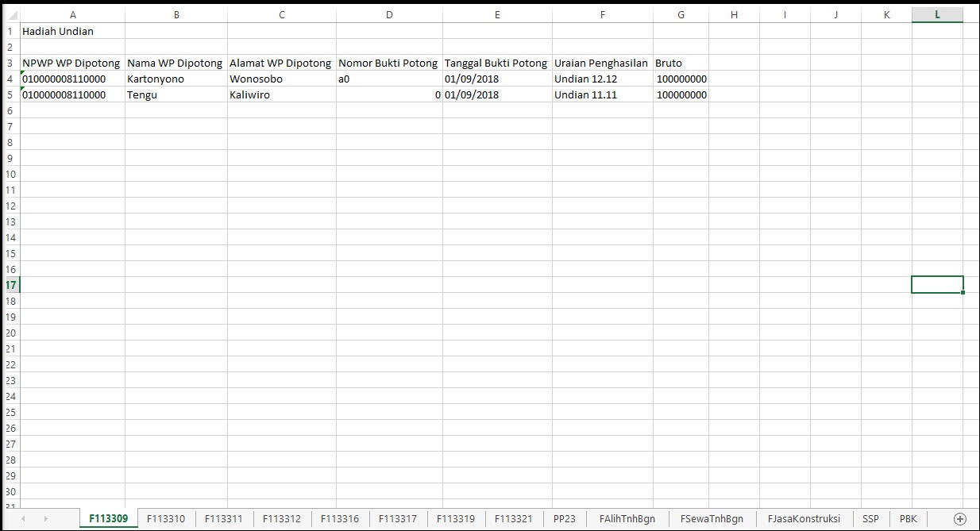
Task: Click the 'Kartonyono' name cell
Action: point(176,79)
